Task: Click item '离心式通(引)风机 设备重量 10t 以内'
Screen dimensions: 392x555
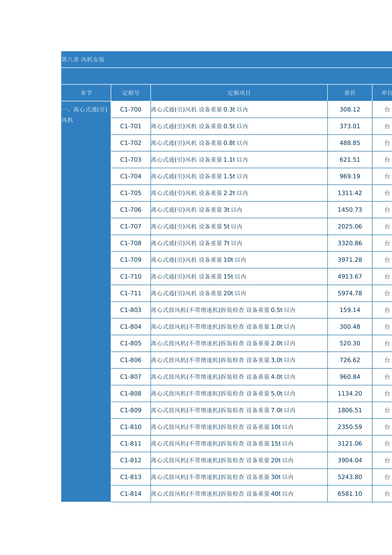Action: [x=199, y=260]
